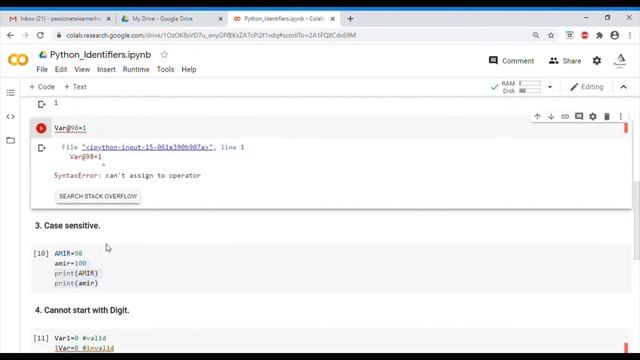Move cell down arrow

pos(551,116)
